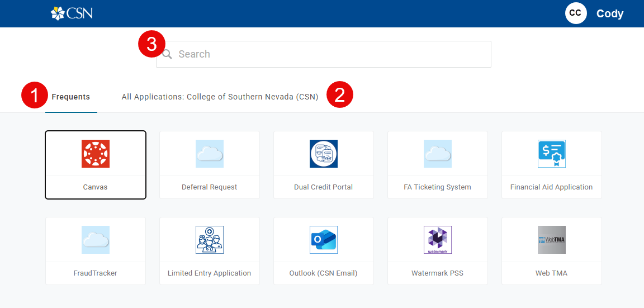Select the Limited Entry Application label
The image size is (644, 308).
click(210, 273)
